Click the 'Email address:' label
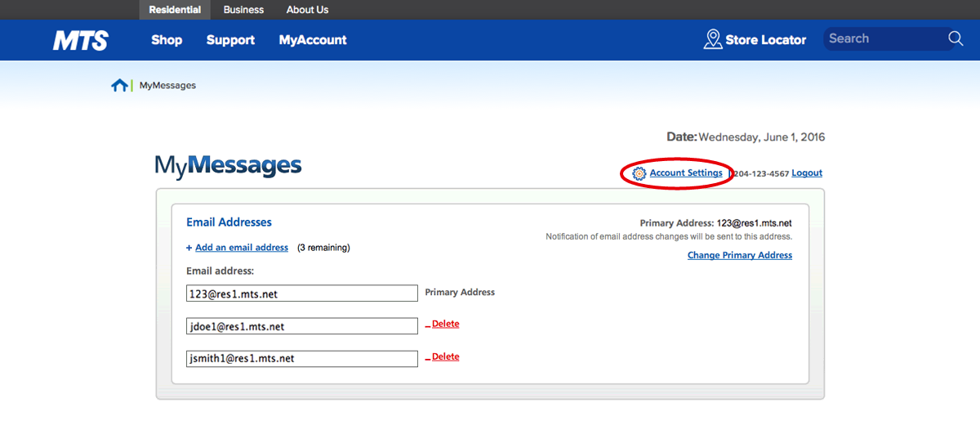The width and height of the screenshot is (980, 439). [x=220, y=271]
